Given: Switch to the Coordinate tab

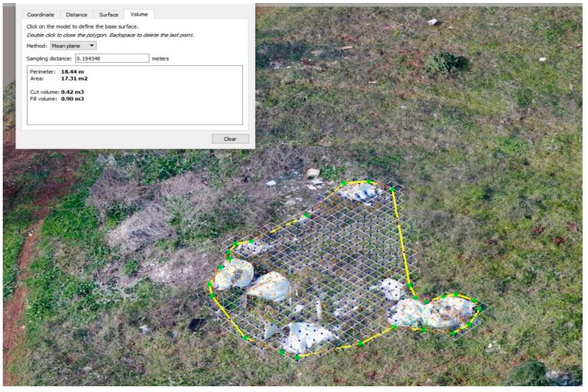Looking at the screenshot, I should pyautogui.click(x=40, y=15).
